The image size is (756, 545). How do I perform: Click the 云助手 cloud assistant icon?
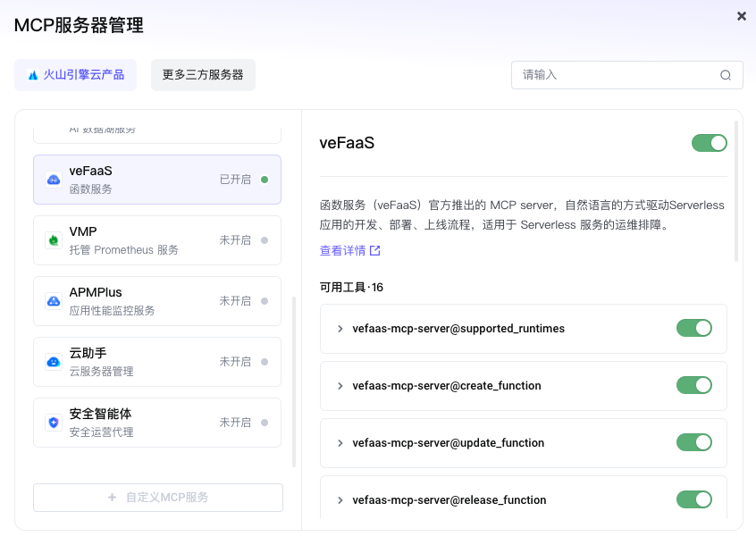[x=54, y=362]
